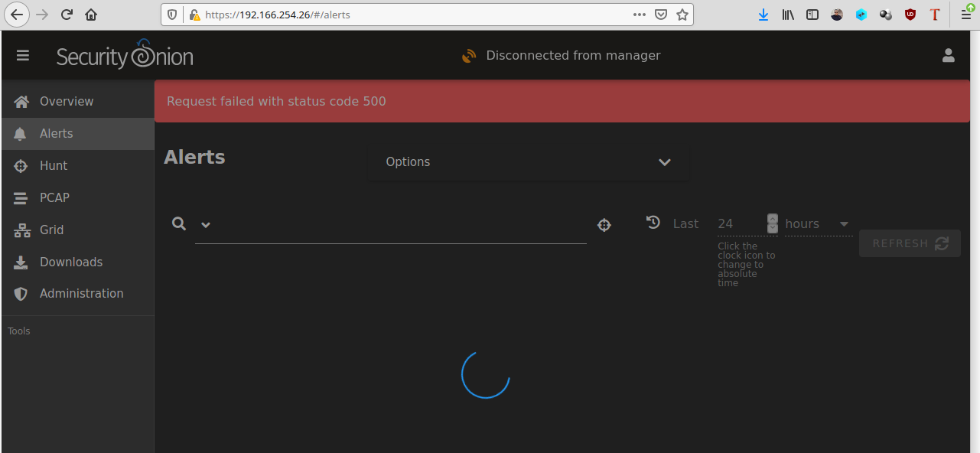
Task: Decrease the time value with down stepper
Action: 773,228
